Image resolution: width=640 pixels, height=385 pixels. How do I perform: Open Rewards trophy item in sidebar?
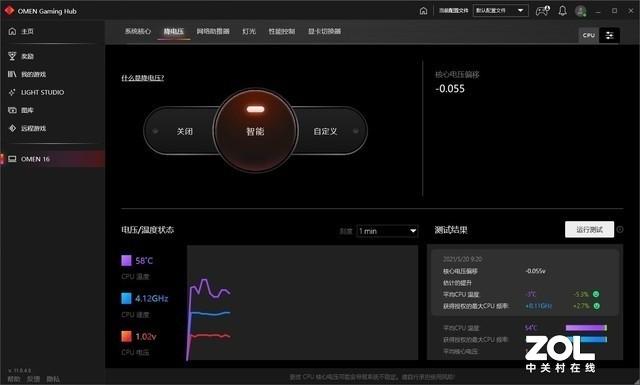pos(21,56)
